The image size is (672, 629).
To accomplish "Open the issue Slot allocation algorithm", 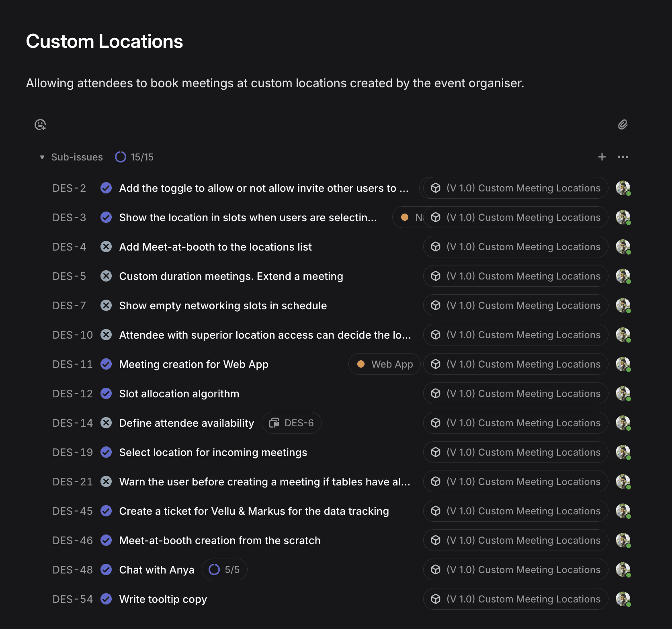I will pos(179,393).
